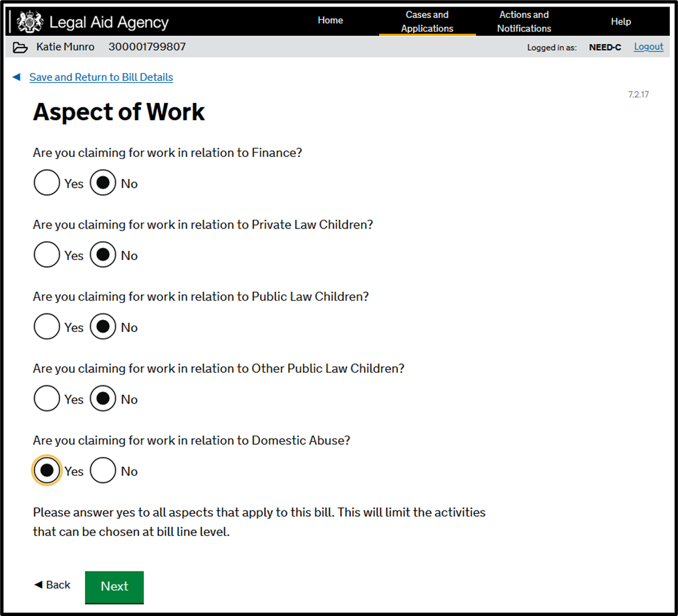Select Yes for Public Law Children
The height and width of the screenshot is (616, 678).
tap(47, 327)
